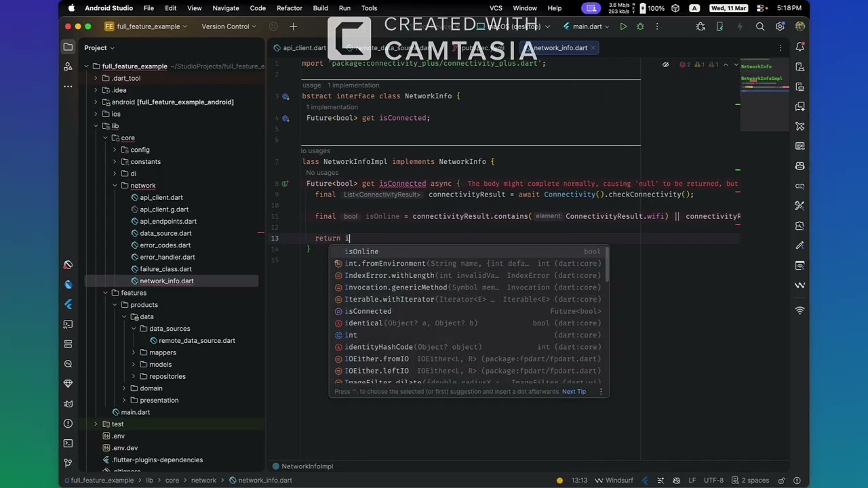Open the Dart tool window icon

pyautogui.click(x=68, y=285)
